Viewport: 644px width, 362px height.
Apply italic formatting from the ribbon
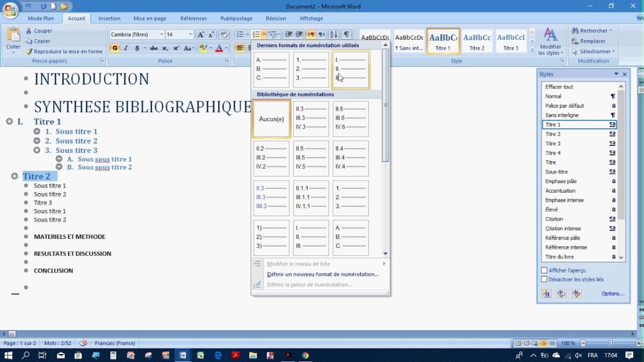click(x=126, y=48)
